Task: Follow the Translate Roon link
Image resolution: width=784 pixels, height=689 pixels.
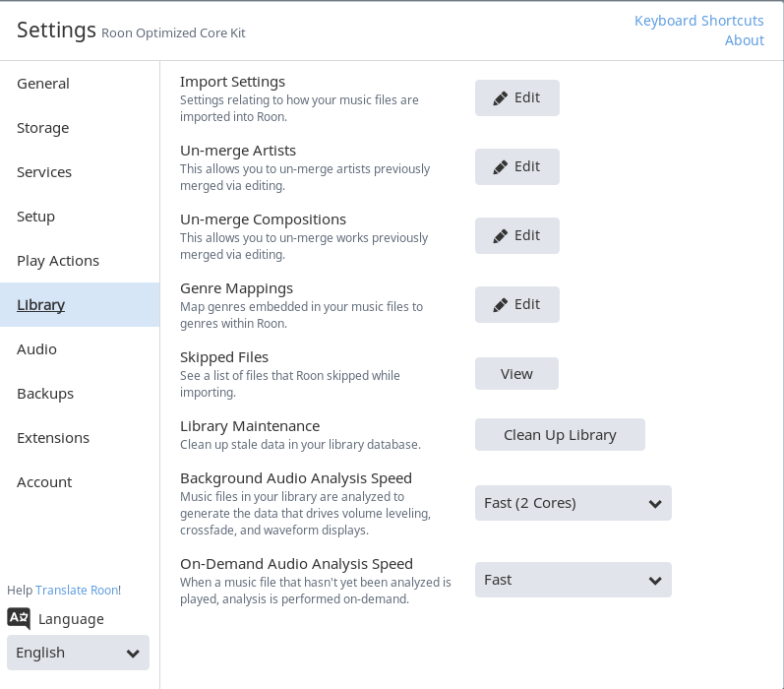Action: pos(77,591)
